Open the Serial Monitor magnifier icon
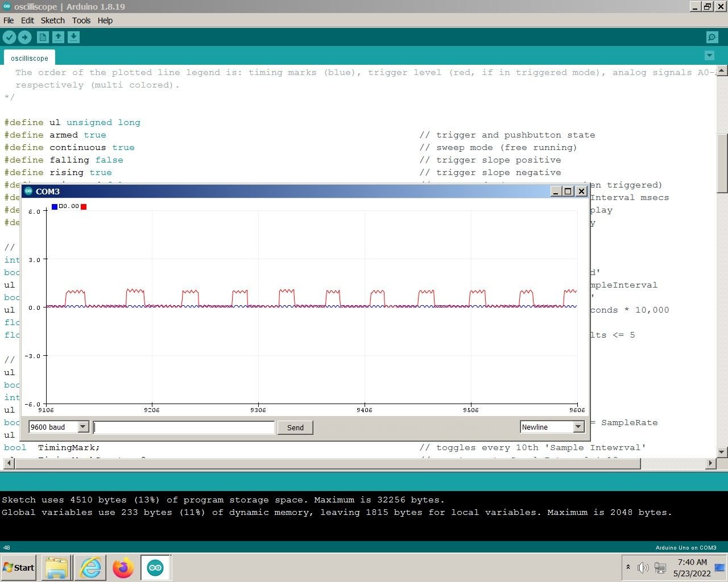 point(712,38)
